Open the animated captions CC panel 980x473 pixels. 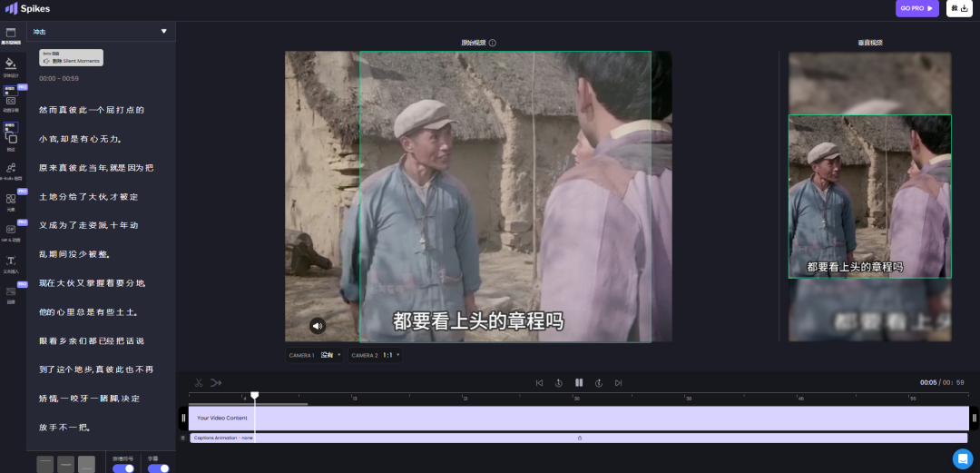click(x=11, y=102)
